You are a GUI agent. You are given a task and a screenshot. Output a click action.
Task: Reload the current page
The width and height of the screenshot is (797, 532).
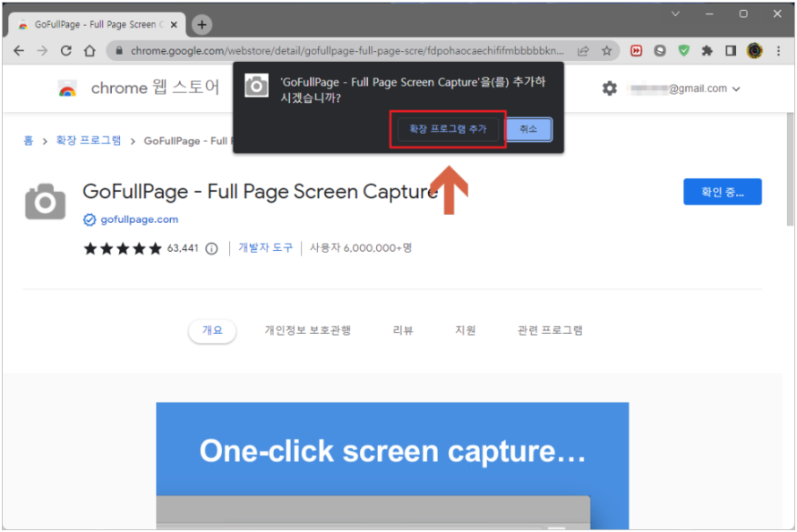(x=66, y=51)
